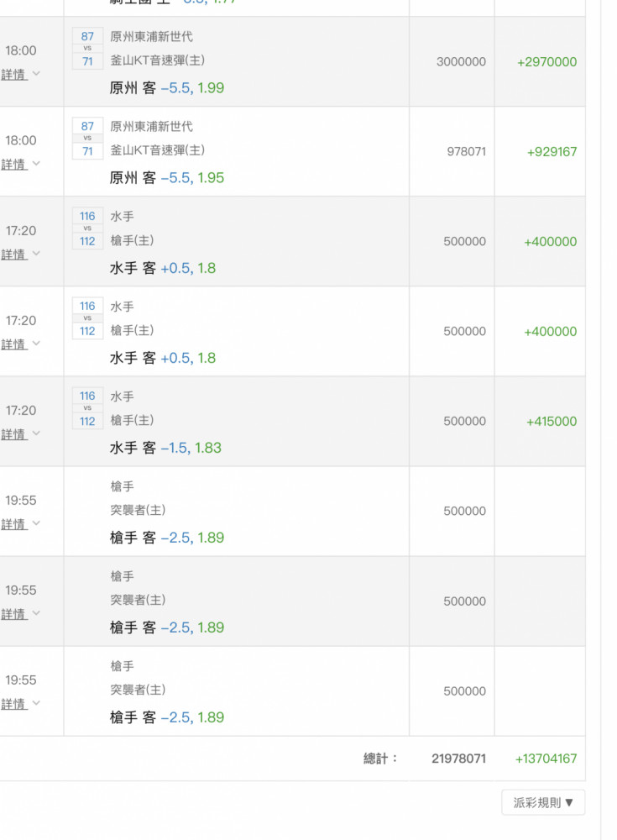Viewport: 617px width, 840px height.
Task: Click the total stake 21978071
Action: pos(459,759)
